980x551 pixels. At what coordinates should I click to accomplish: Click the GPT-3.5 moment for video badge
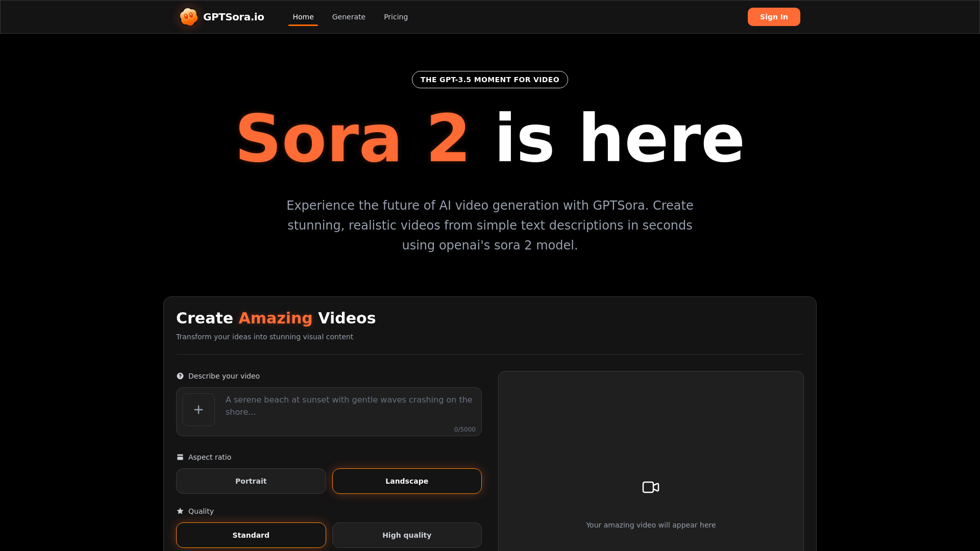[x=490, y=80]
